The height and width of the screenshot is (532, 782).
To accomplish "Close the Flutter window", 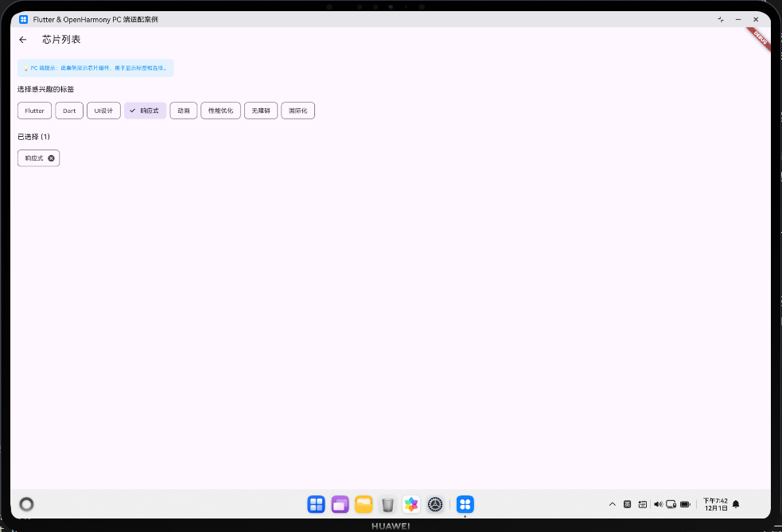I will point(756,19).
